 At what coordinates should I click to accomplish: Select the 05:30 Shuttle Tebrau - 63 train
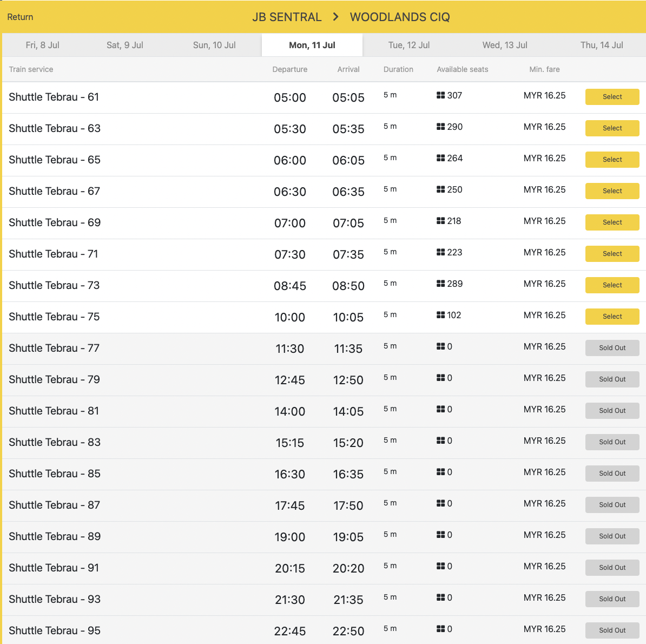[x=612, y=128]
